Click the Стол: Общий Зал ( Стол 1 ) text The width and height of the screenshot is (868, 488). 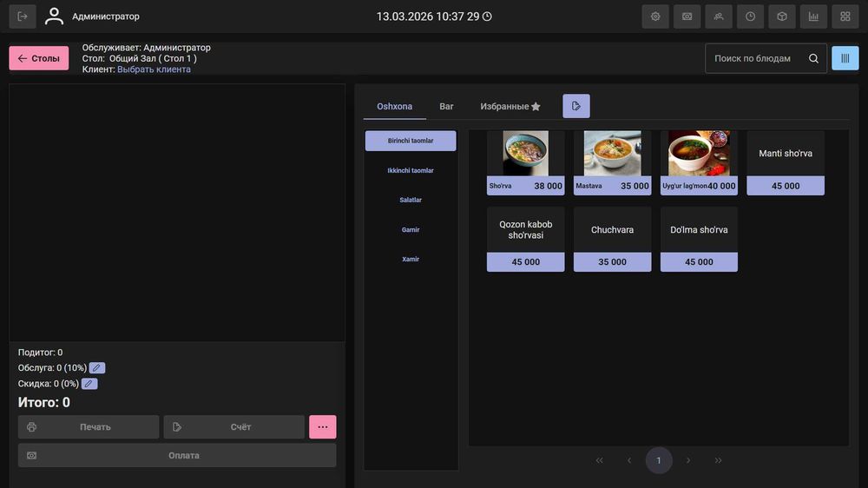[140, 58]
